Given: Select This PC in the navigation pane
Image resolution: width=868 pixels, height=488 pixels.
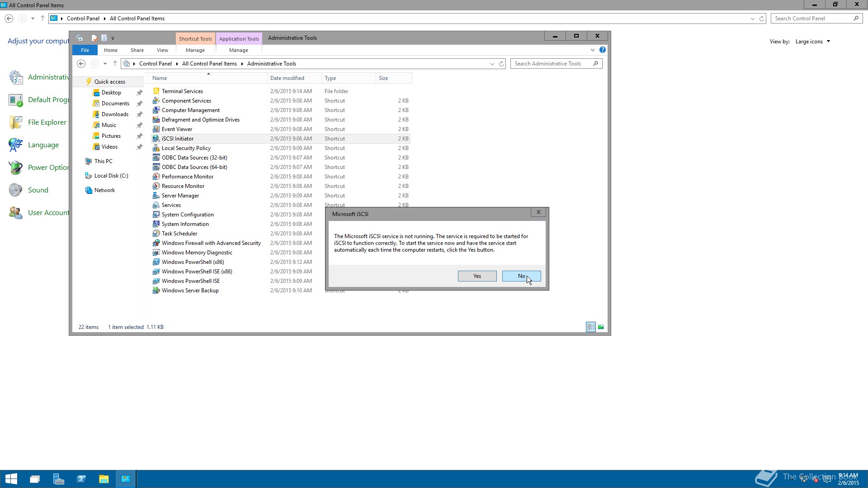Looking at the screenshot, I should [x=103, y=161].
